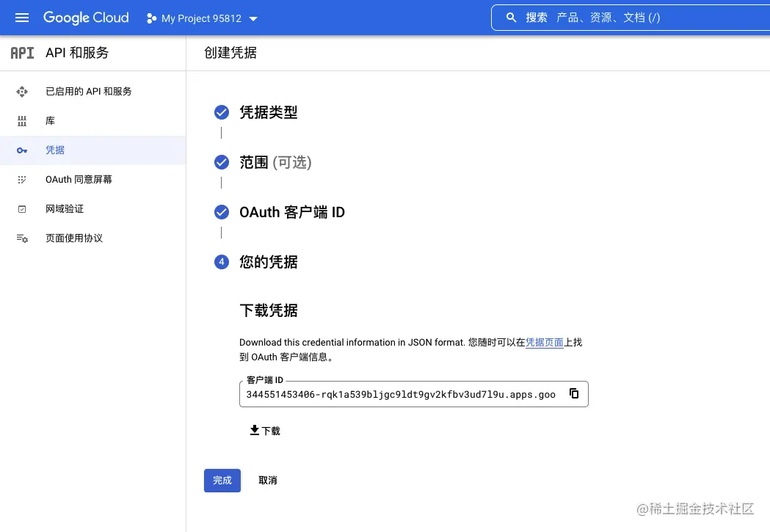Image resolution: width=770 pixels, height=532 pixels.
Task: Click the 您的凭据 step heading
Action: point(269,262)
